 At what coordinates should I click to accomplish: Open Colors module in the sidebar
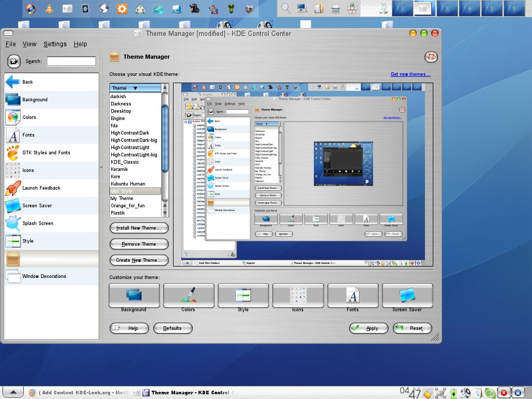[51, 117]
